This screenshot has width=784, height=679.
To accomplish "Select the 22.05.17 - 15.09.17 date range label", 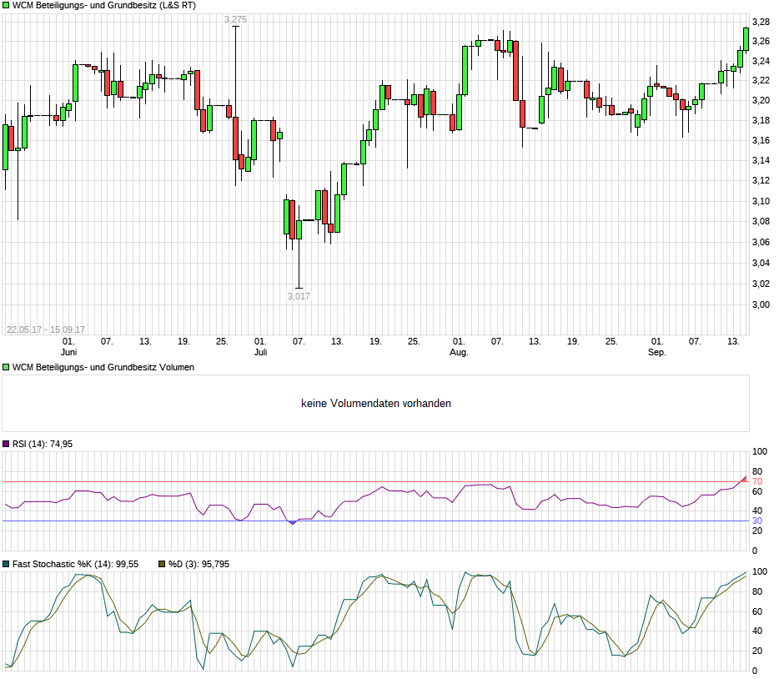I will pyautogui.click(x=45, y=329).
